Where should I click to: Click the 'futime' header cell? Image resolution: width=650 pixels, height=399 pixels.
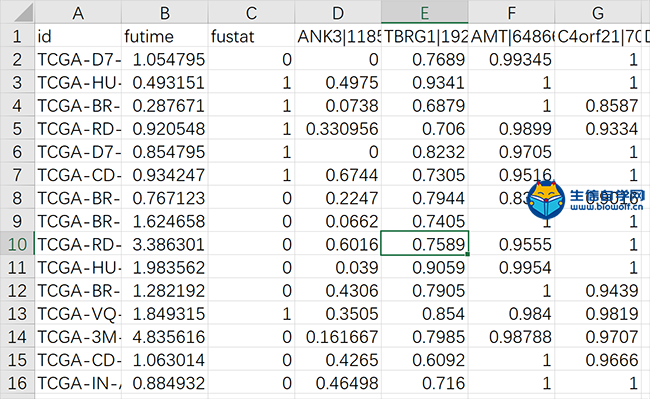(x=165, y=36)
